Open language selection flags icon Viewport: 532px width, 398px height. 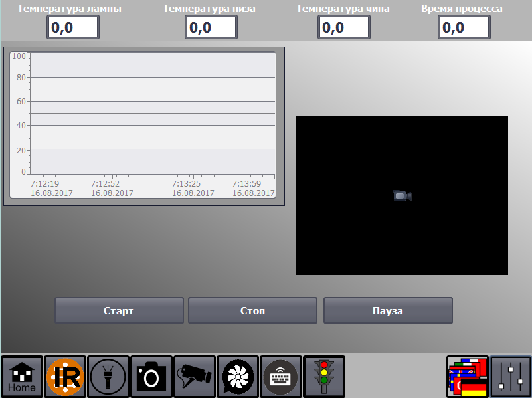click(468, 377)
